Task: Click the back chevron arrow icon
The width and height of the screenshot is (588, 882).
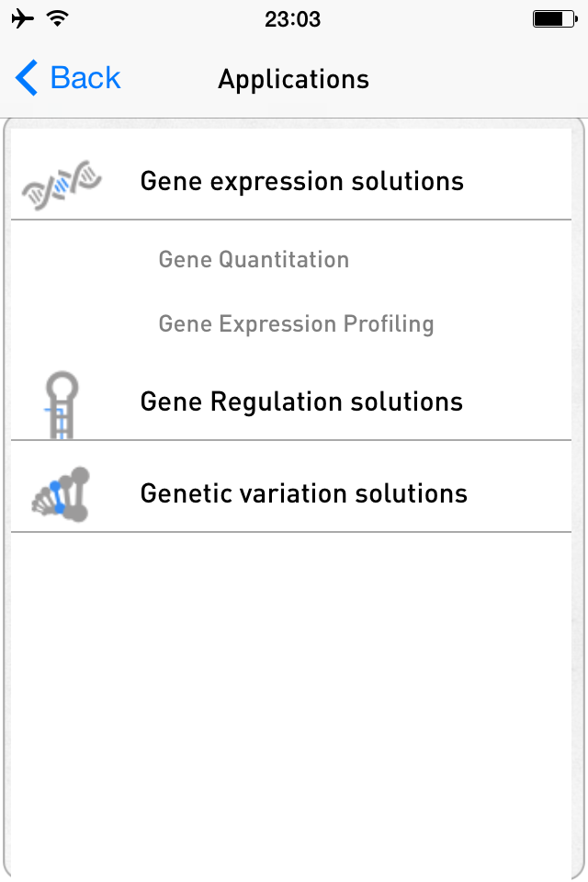Action: [x=25, y=78]
